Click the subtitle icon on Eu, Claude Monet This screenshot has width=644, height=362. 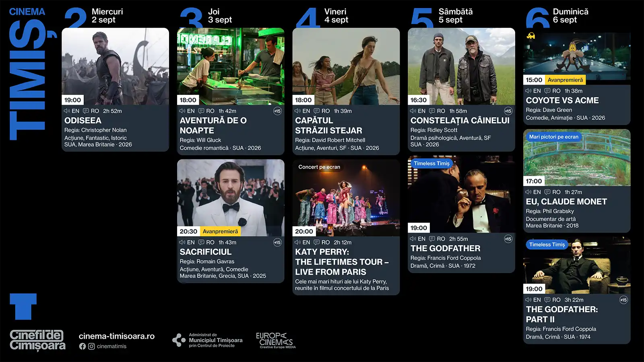[547, 192]
